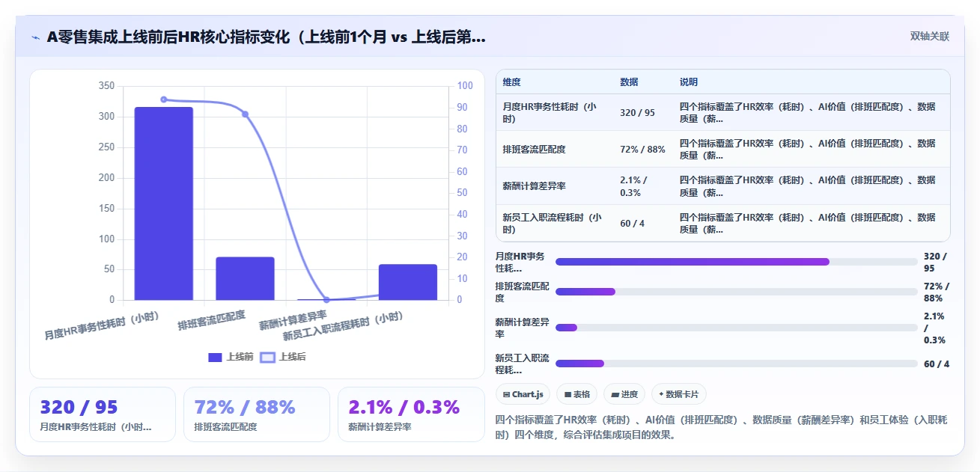Viewport: 980px width, 472px height.
Task: Click the 350 left axis label
Action: pyautogui.click(x=106, y=86)
